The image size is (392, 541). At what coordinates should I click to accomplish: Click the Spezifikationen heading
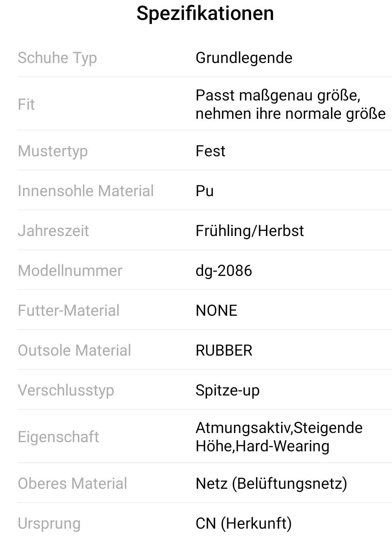pos(205,14)
